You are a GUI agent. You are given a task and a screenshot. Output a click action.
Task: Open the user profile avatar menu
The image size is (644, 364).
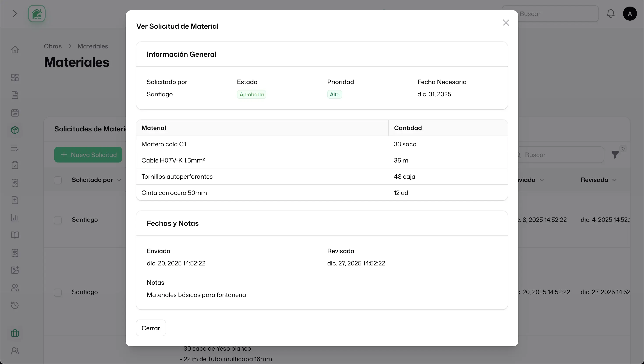click(x=630, y=14)
